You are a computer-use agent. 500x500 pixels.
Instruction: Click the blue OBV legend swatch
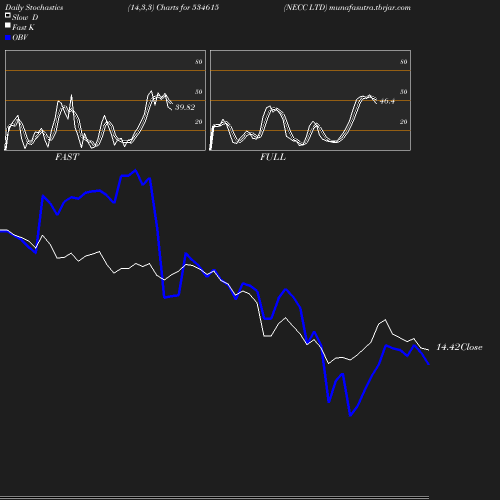pos(8,38)
